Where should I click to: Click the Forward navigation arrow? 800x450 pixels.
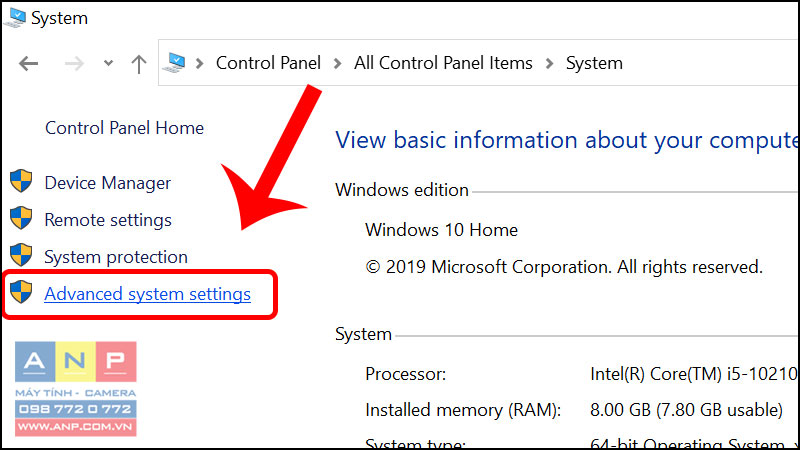click(74, 64)
